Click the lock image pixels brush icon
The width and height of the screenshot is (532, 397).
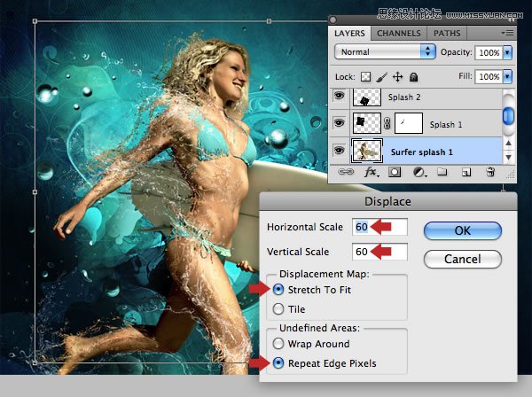click(381, 77)
